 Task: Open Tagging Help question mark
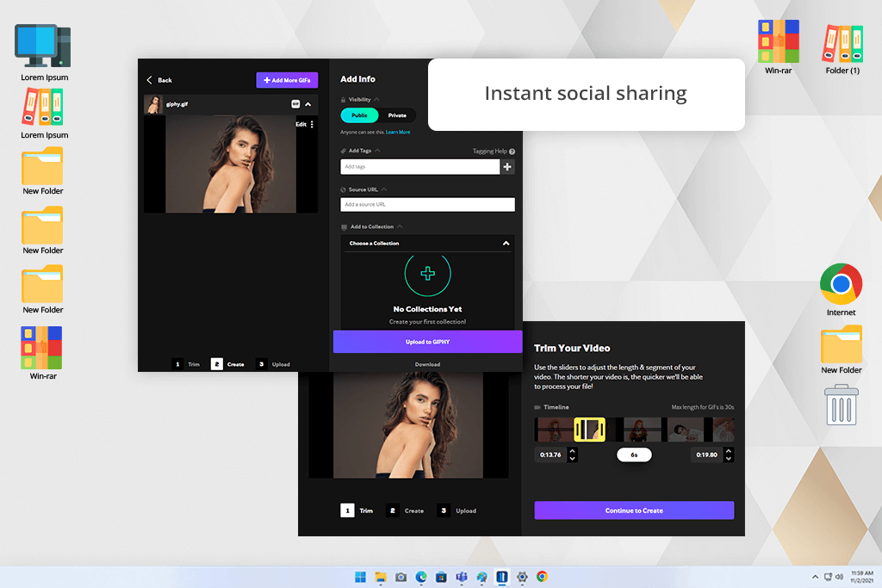tap(512, 152)
